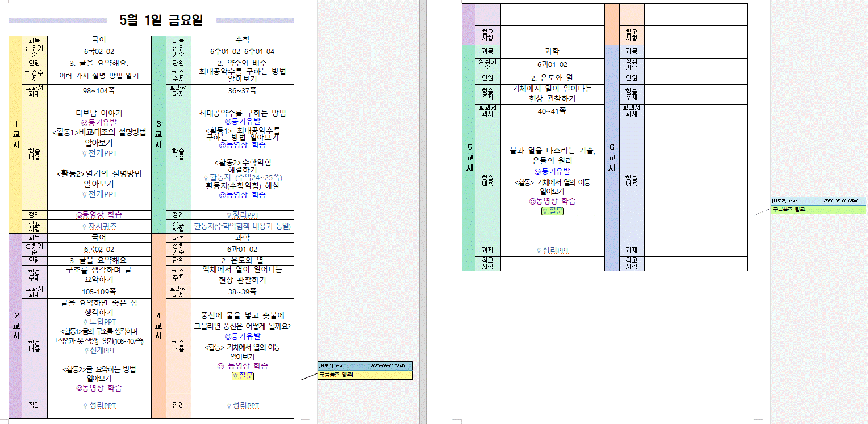
Task: Click 2. 온도와 열 unit cell in period 4
Action: click(243, 260)
